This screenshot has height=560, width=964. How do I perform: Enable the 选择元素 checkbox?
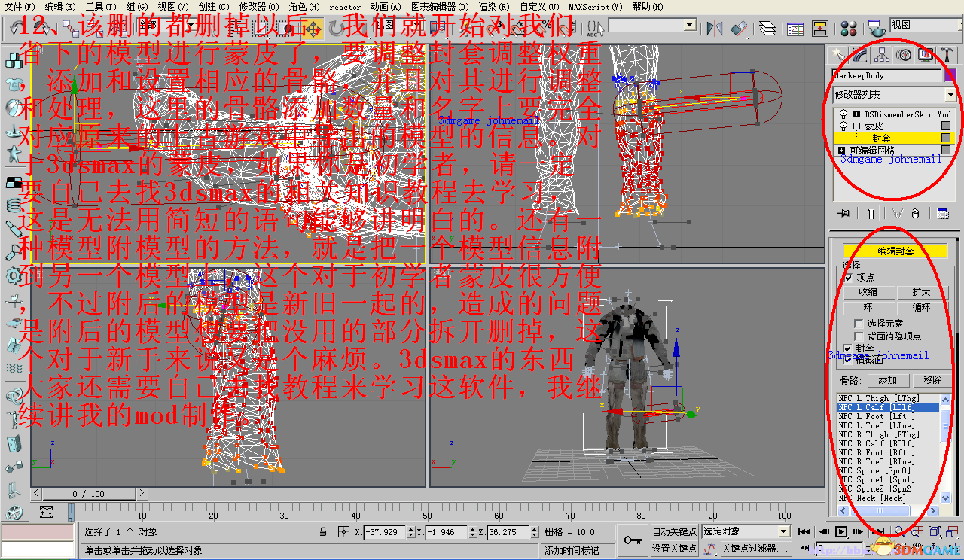pos(859,324)
